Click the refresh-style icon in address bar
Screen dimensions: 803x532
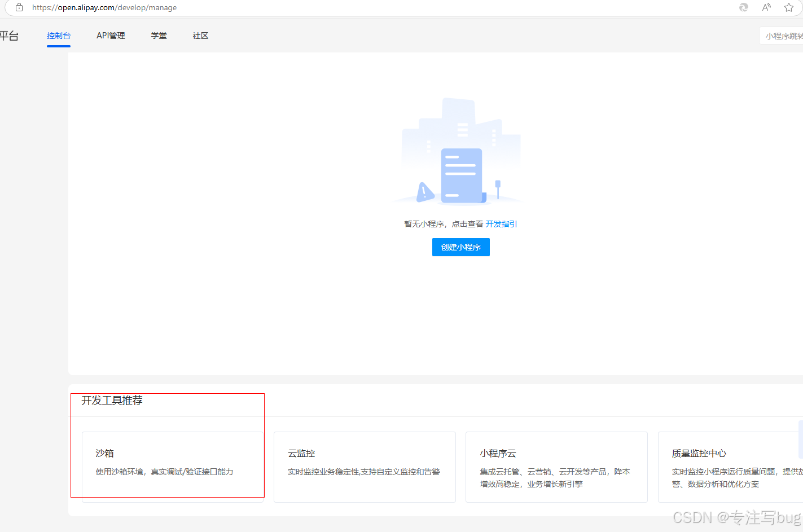[744, 7]
